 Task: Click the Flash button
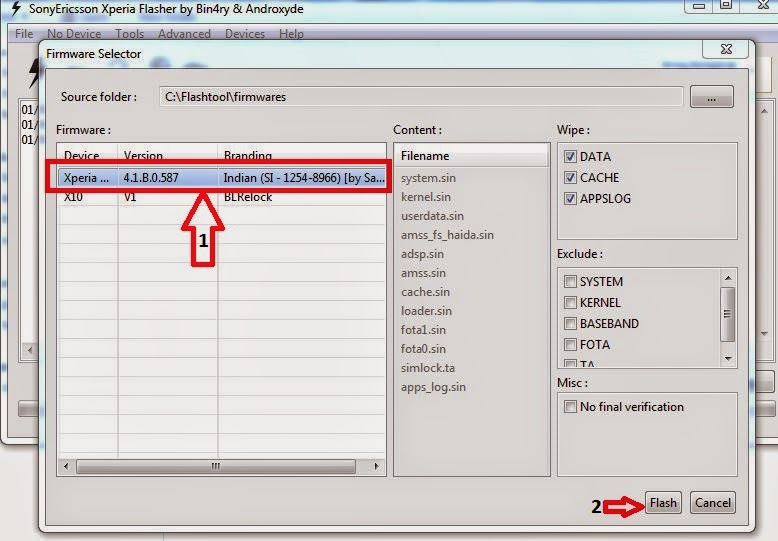(x=663, y=503)
